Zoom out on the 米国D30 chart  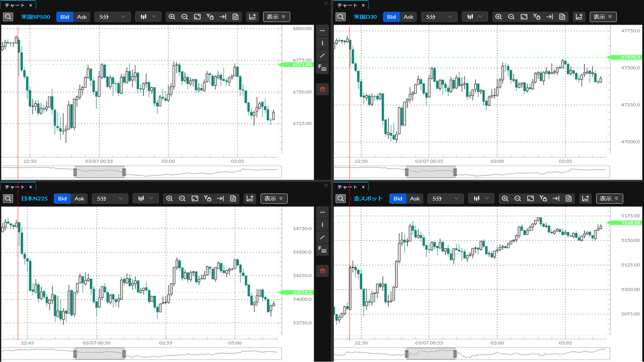click(x=511, y=17)
